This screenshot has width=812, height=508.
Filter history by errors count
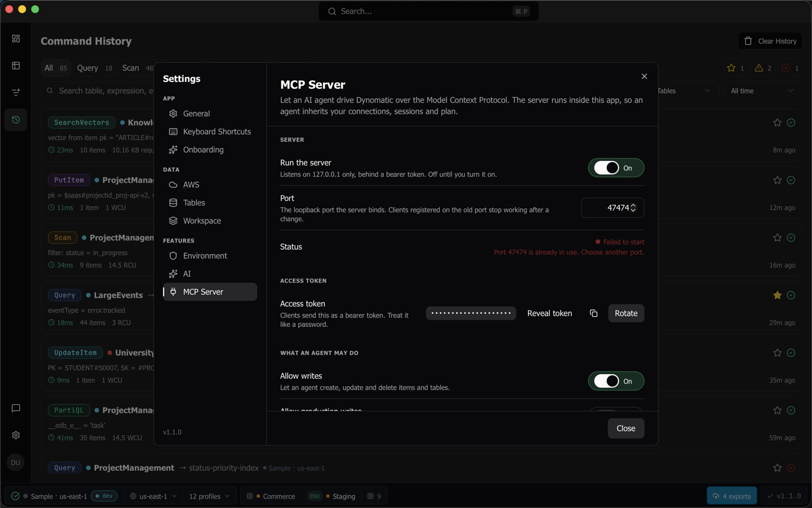[790, 68]
